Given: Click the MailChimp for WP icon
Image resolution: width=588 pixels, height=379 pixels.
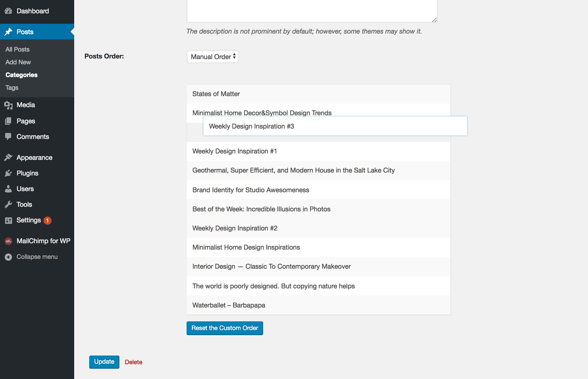Looking at the screenshot, I should coord(8,241).
